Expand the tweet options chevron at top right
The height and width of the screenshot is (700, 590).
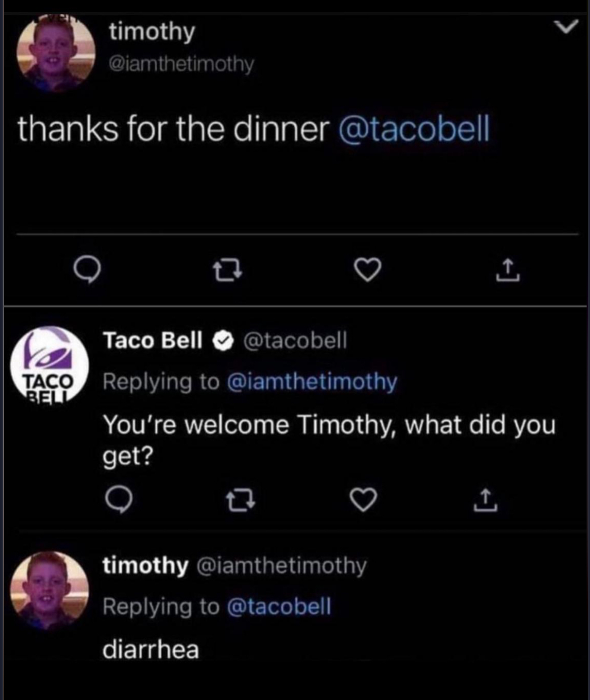(x=567, y=27)
